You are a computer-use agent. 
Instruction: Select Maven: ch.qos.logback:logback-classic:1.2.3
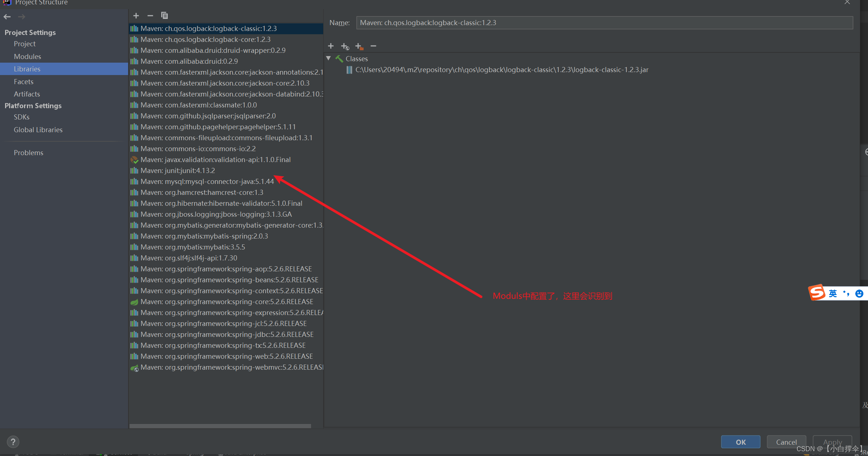pos(226,28)
